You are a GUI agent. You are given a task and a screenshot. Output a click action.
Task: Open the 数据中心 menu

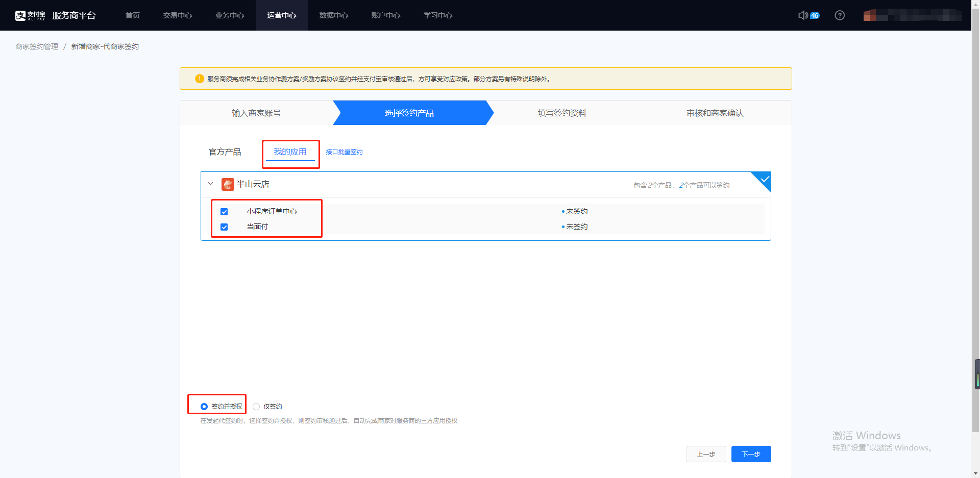tap(334, 15)
